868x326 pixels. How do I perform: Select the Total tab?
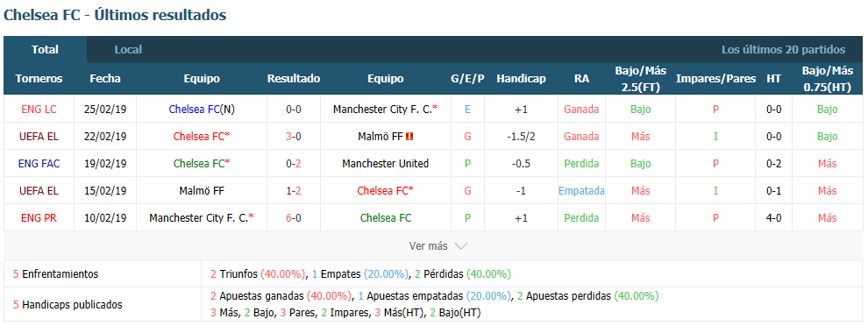click(45, 50)
